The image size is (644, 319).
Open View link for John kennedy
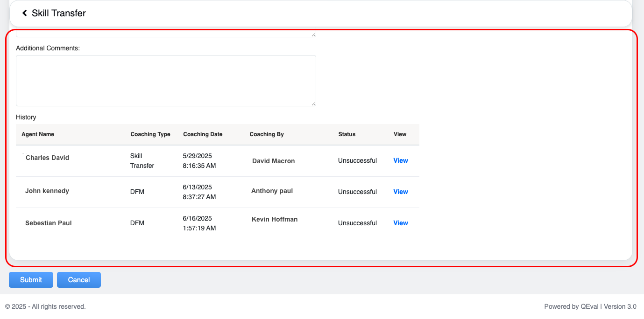(x=400, y=192)
